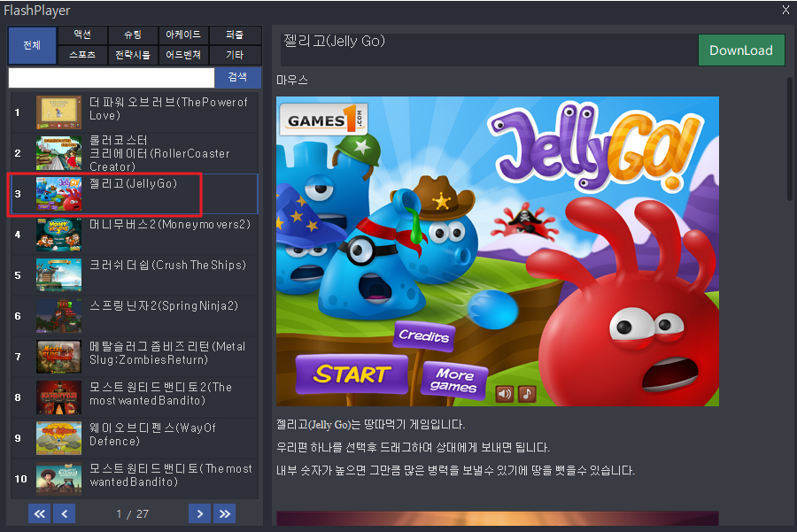Open the 슈팅 category tab

click(133, 35)
